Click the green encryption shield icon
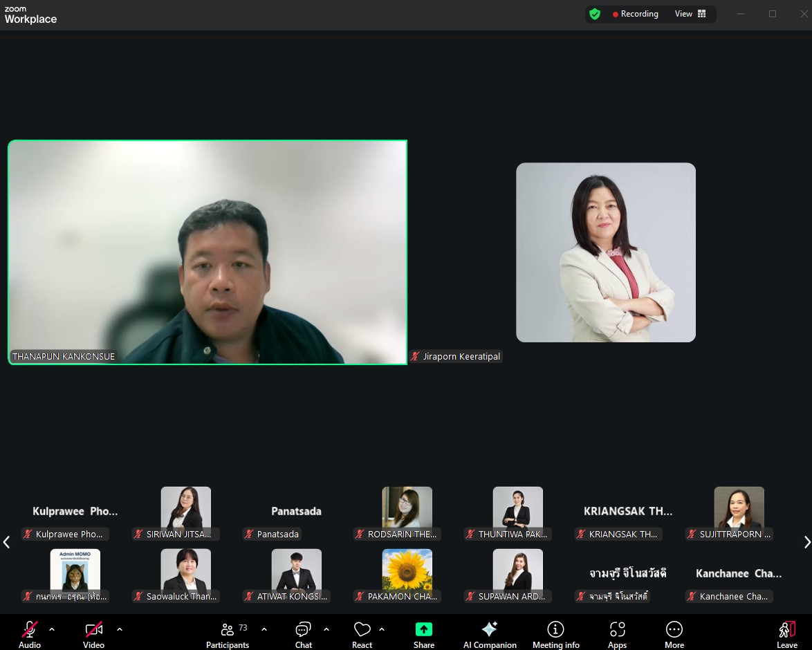Screen dimensions: 812x650 594,14
